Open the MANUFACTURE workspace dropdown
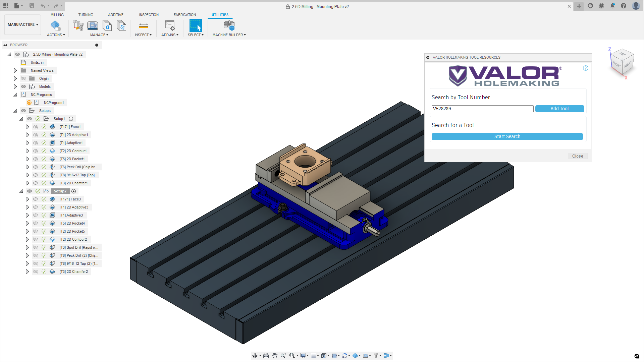The height and width of the screenshot is (362, 644). tap(23, 24)
